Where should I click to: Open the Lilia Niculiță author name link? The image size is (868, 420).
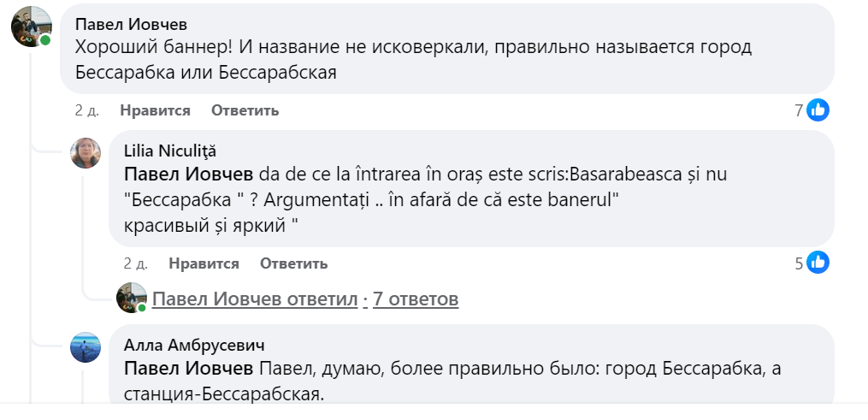point(170,151)
